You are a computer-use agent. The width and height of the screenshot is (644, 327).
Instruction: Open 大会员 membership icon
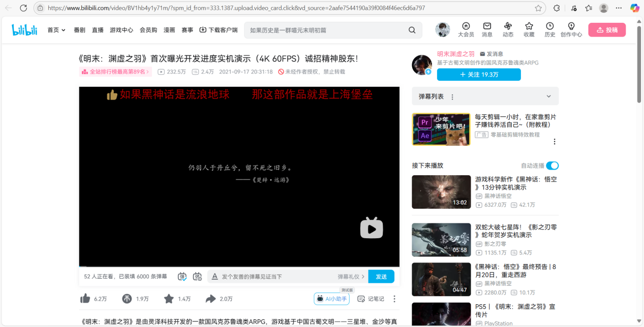(466, 30)
